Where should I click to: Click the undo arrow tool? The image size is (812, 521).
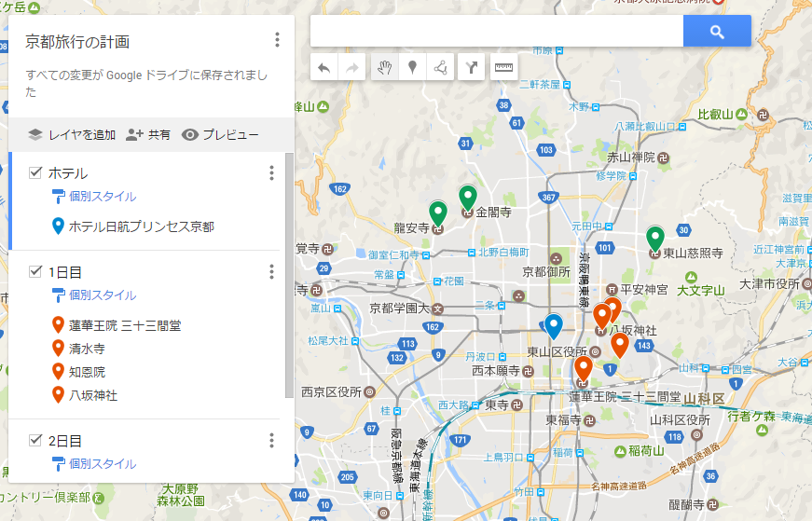point(324,67)
